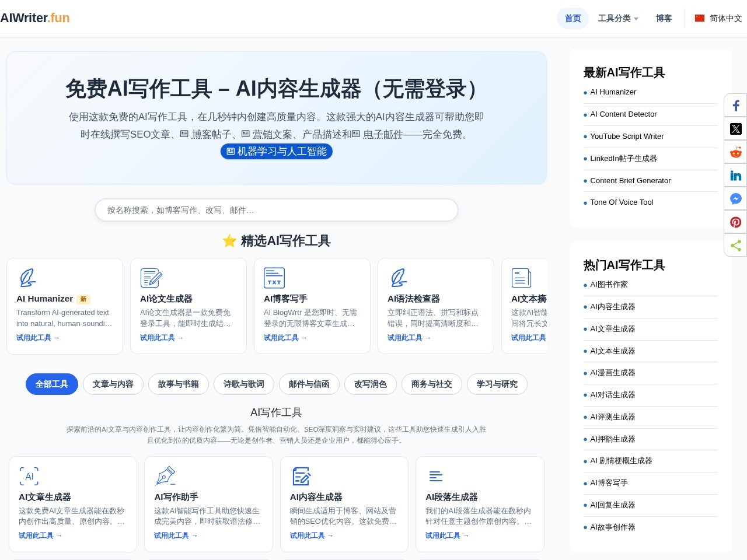
Task: Click AI文本摘要 card document icon
Action: coord(521,278)
